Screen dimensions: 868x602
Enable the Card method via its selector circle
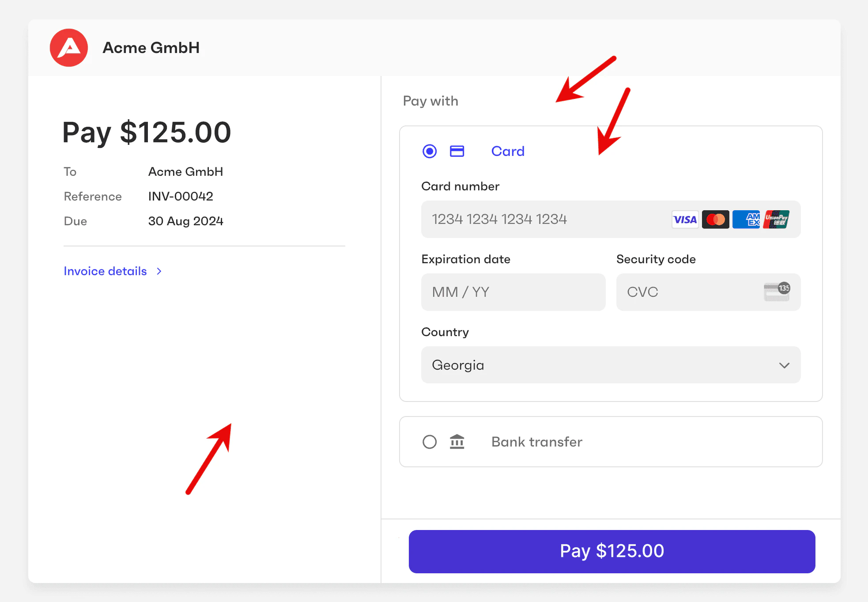[429, 151]
